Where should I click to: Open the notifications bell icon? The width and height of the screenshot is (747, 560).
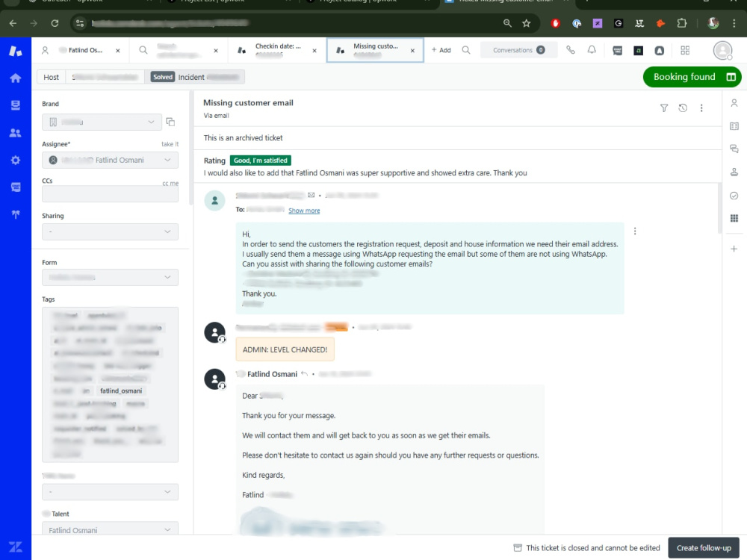(591, 50)
